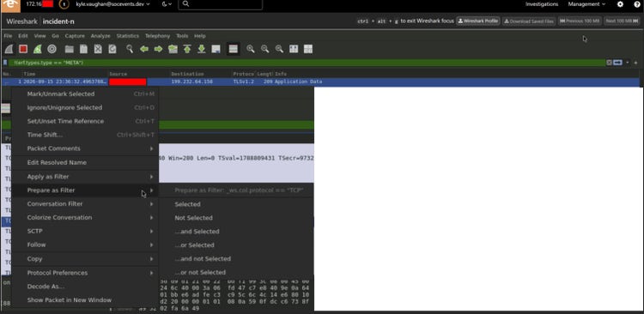This screenshot has width=644, height=314.
Task: Select packet row to 199.232.64.158
Action: (320, 82)
